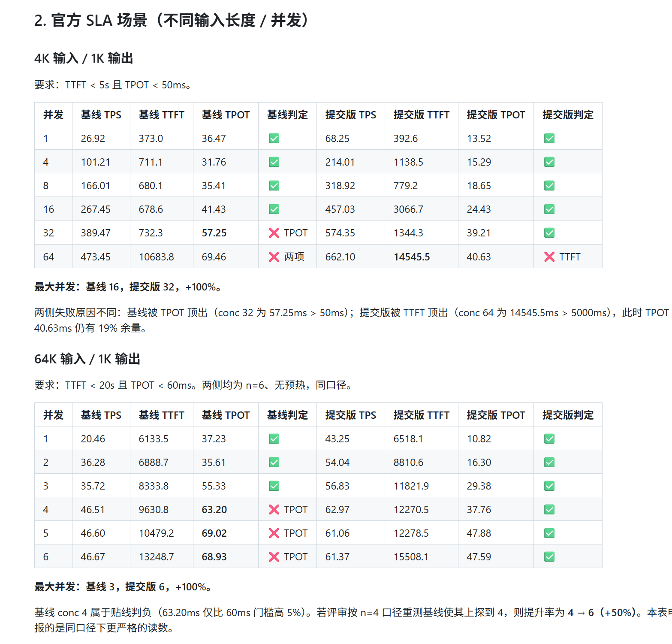Click the 基线判定 header in the 64K table
Screen dimensions: 672x644
[x=287, y=415]
